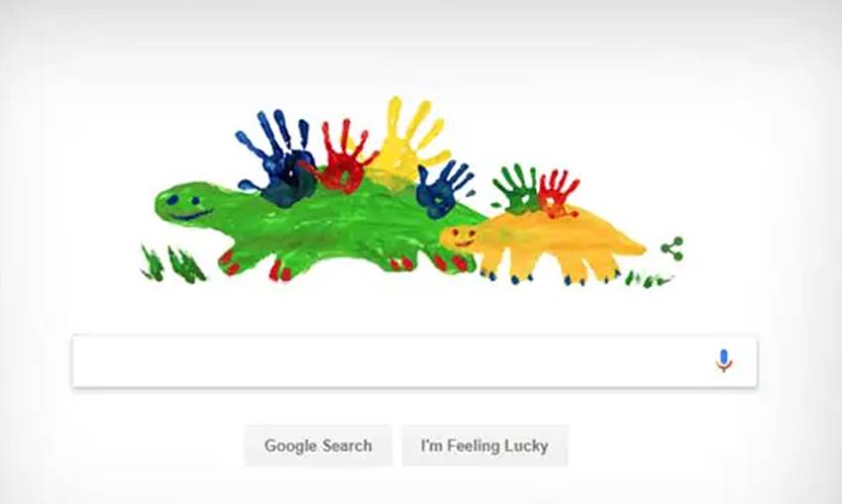
Task: Click the grass tuft below the share icon
Action: coord(649,279)
